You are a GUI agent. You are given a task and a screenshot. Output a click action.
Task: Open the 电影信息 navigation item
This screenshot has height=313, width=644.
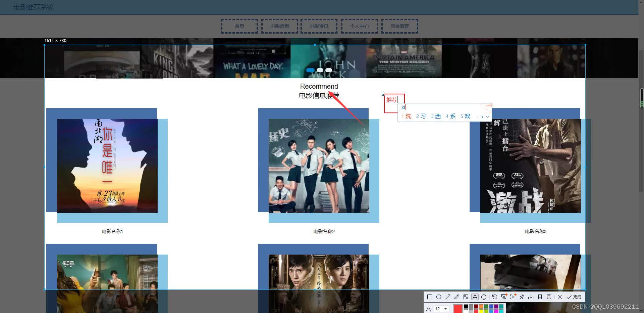tap(280, 26)
